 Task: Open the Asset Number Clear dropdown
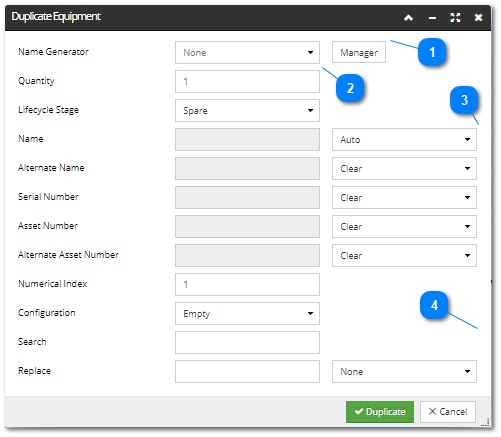(404, 226)
